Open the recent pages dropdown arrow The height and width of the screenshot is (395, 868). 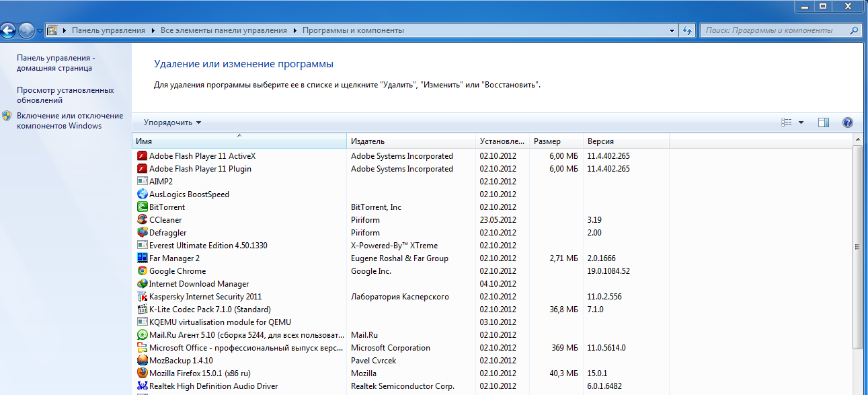pos(40,31)
